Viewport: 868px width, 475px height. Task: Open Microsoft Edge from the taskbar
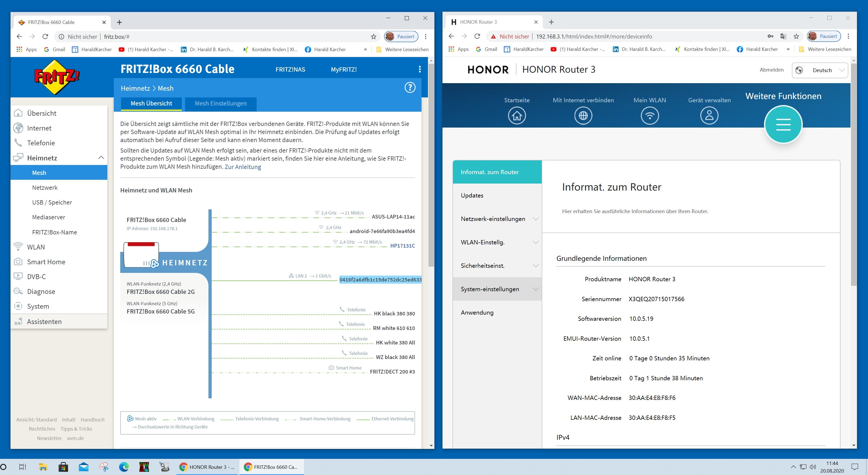coord(124,467)
